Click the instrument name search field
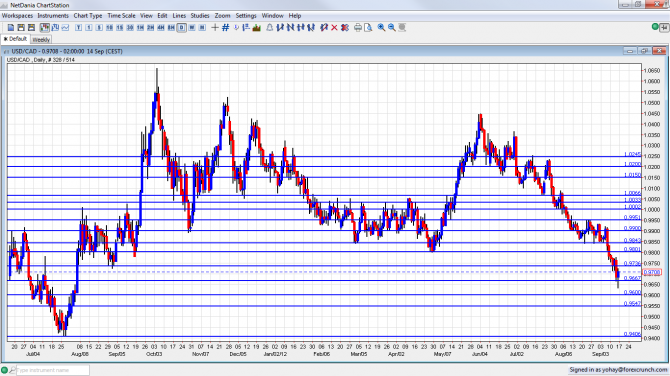 pyautogui.click(x=53, y=370)
